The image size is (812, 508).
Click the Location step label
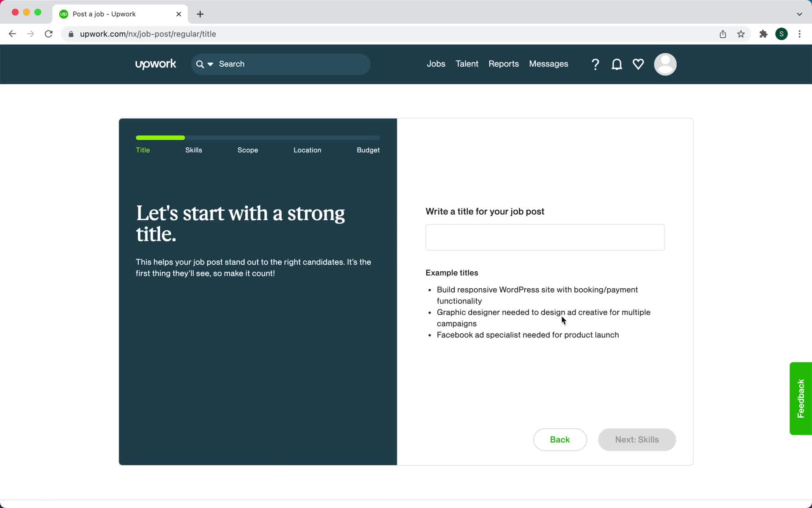click(x=307, y=150)
